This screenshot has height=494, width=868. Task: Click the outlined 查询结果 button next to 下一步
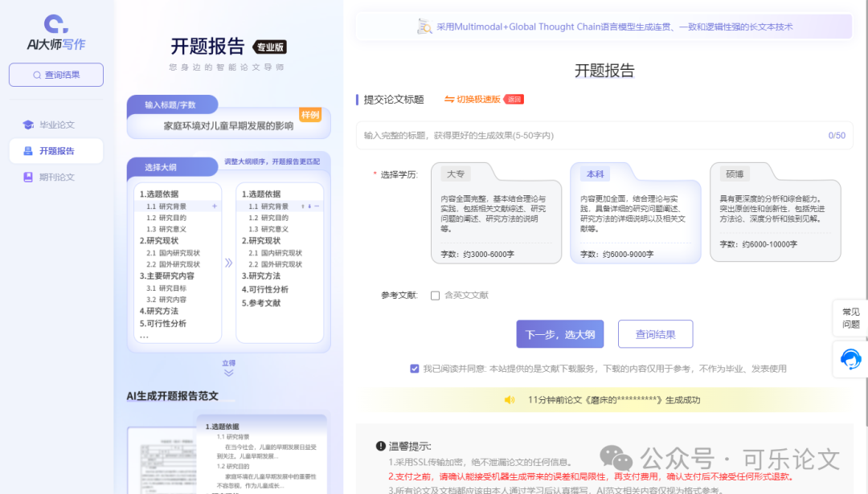(x=655, y=334)
